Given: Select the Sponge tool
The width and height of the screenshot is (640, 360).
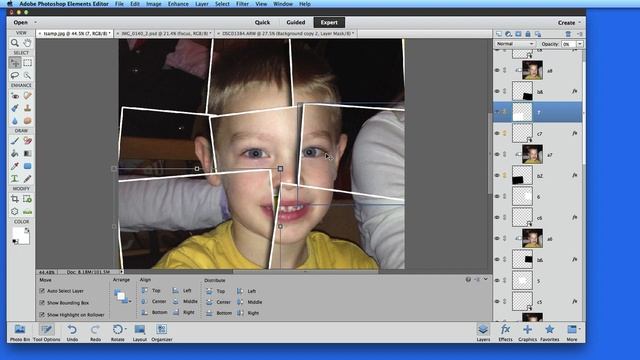Looking at the screenshot, I should click(27, 121).
